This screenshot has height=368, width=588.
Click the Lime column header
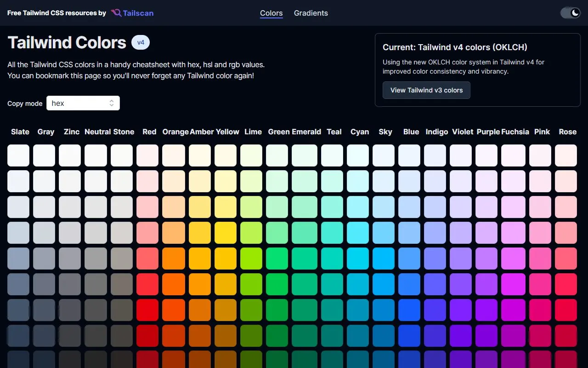pyautogui.click(x=253, y=132)
